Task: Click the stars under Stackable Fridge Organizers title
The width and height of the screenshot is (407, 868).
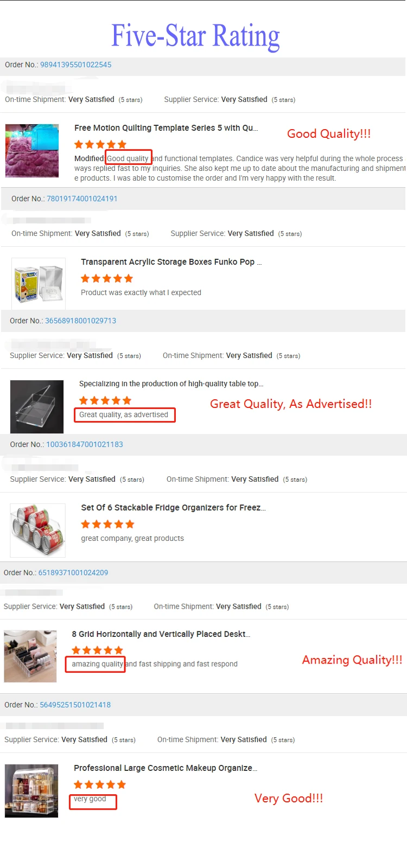Action: (x=107, y=524)
